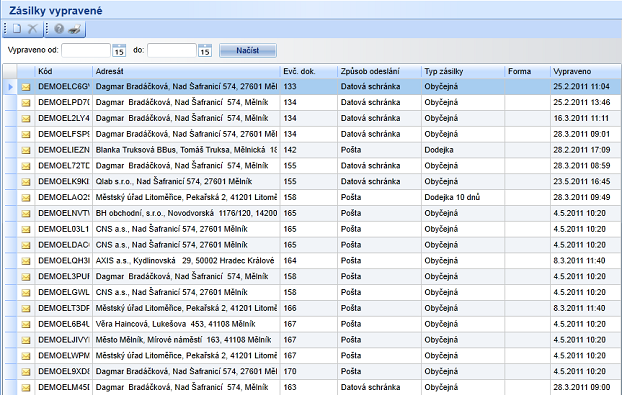This screenshot has width=622, height=395.
Task: Click date cell '28.3.2011 09:49'
Action: [x=586, y=198]
